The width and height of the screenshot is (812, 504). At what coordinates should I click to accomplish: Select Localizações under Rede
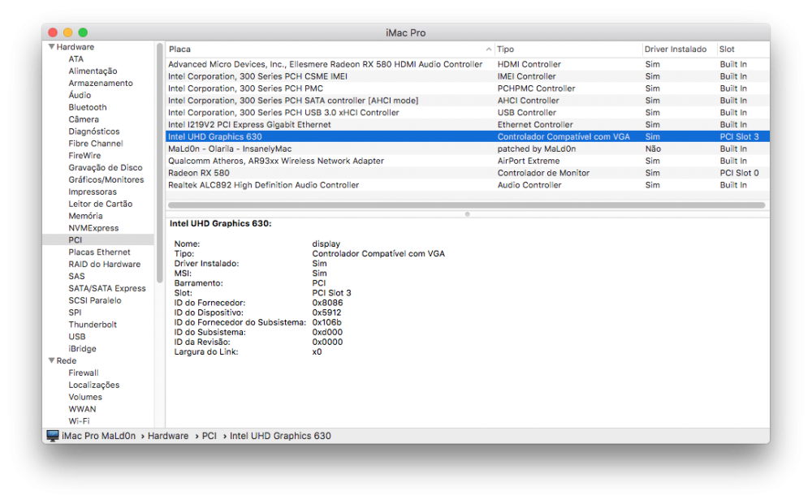click(93, 385)
